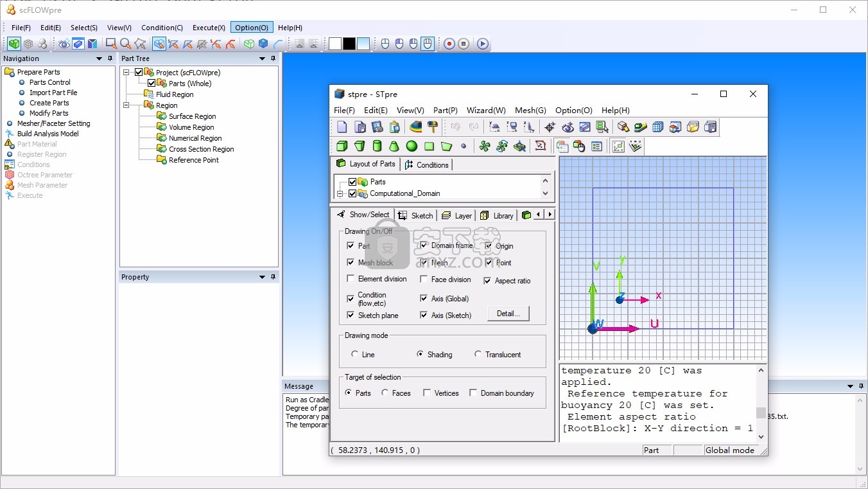The image size is (868, 489).
Task: Select Faces as target of selection
Action: point(385,393)
